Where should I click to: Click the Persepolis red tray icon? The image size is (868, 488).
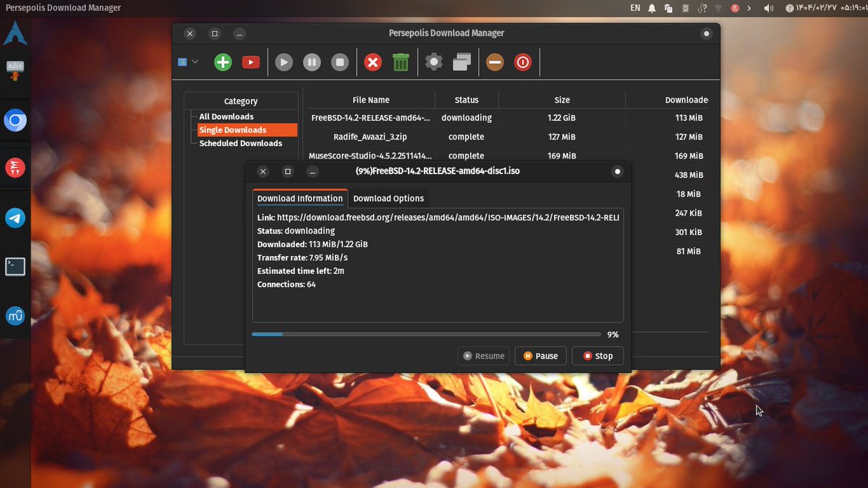point(735,8)
